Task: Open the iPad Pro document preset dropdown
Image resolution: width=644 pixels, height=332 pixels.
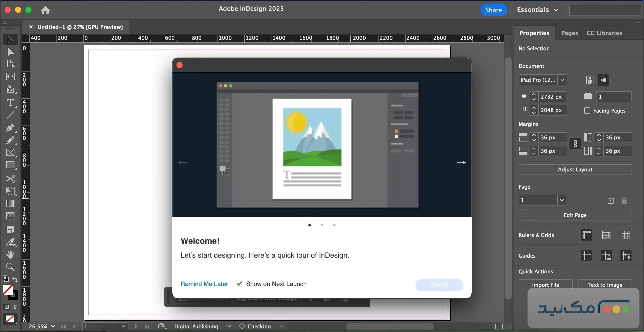Action: coord(562,80)
